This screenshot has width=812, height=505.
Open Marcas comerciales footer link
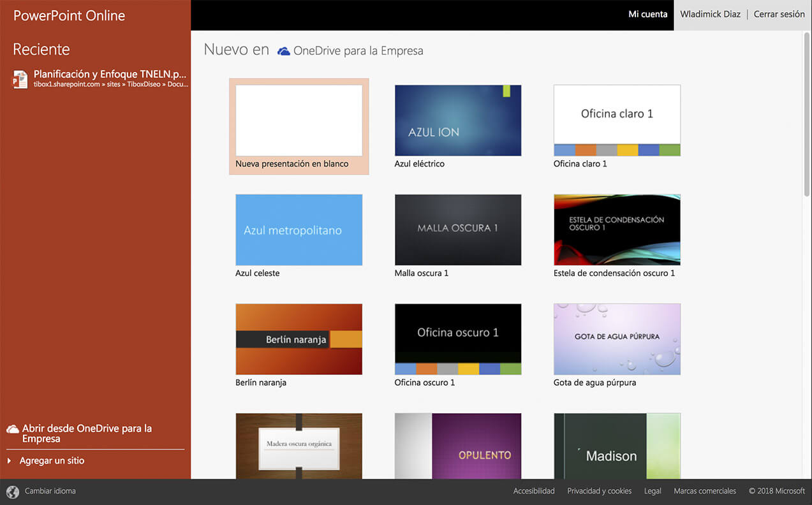[x=705, y=491]
